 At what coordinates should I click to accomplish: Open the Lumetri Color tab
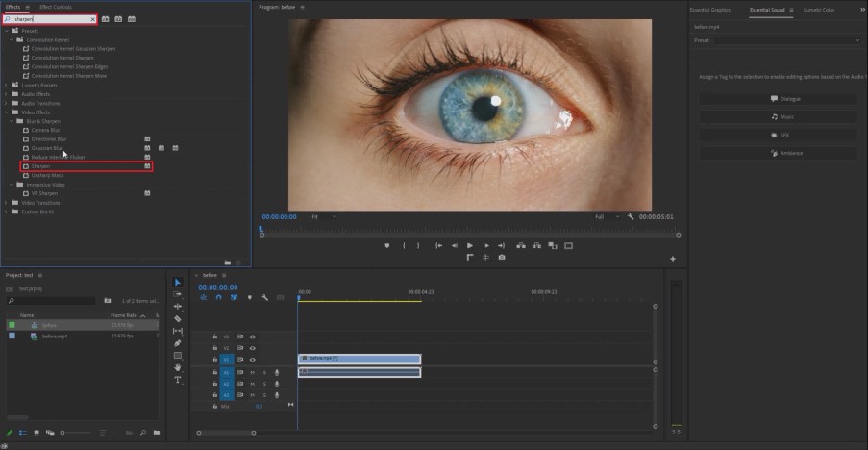coord(819,10)
